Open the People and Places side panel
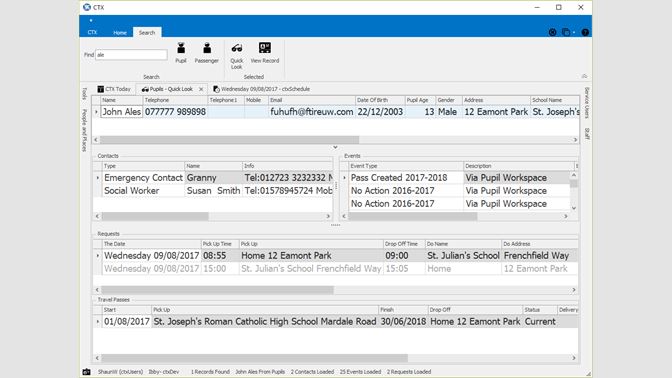 [84, 130]
